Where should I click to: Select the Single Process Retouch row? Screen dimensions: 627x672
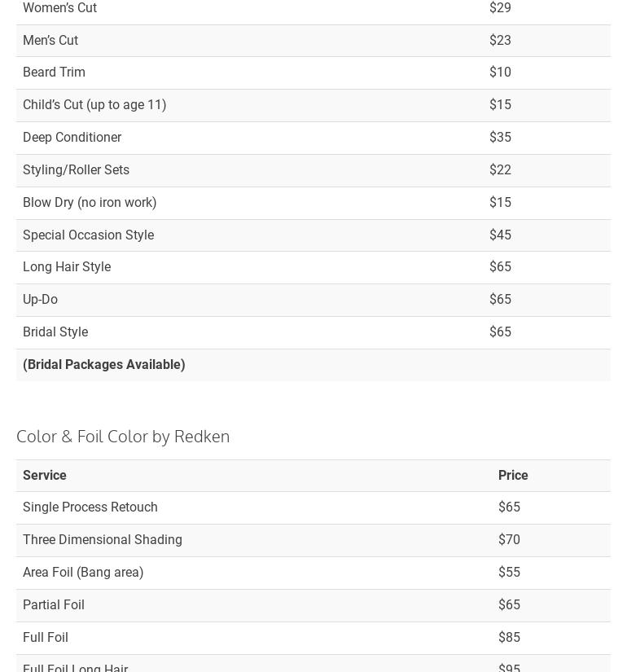(x=90, y=507)
